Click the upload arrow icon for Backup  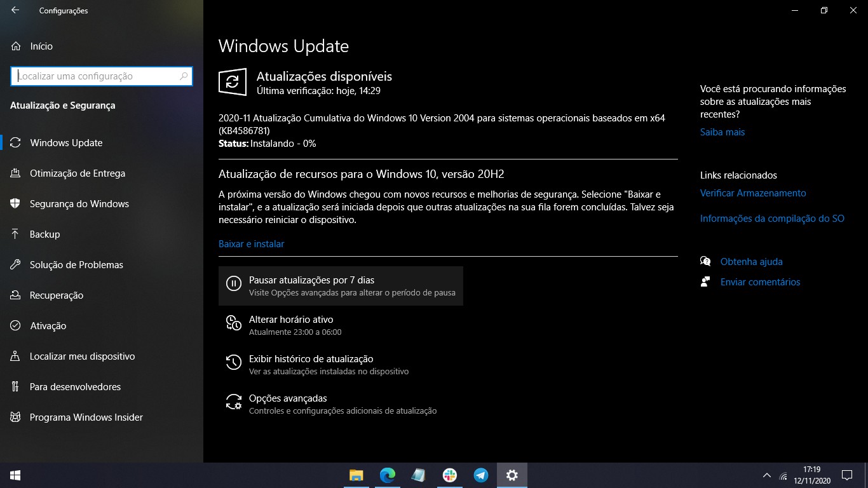point(16,234)
